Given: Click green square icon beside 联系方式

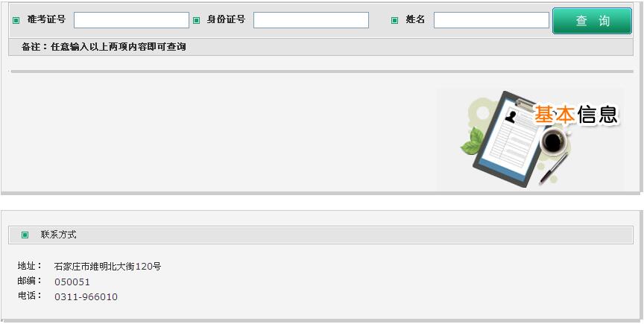Looking at the screenshot, I should (x=25, y=235).
